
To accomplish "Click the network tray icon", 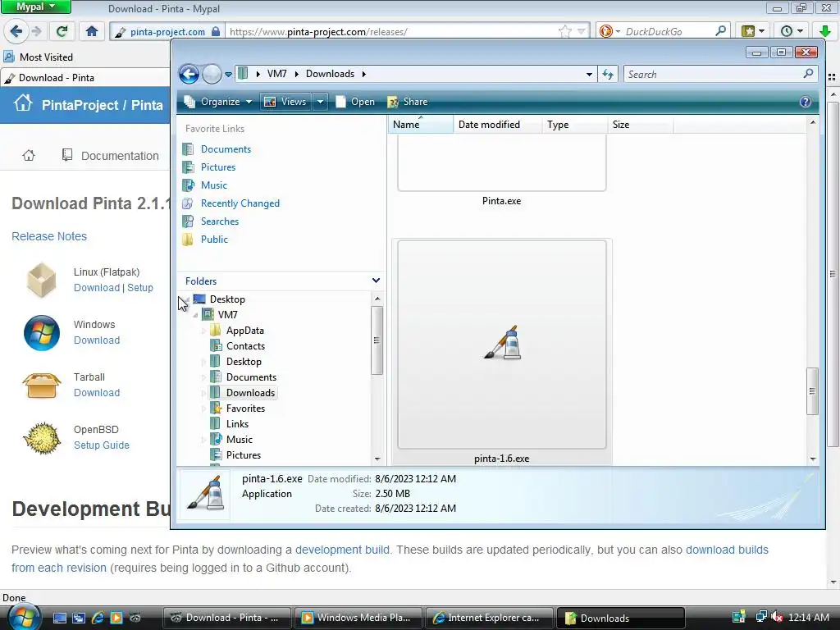I will (760, 618).
